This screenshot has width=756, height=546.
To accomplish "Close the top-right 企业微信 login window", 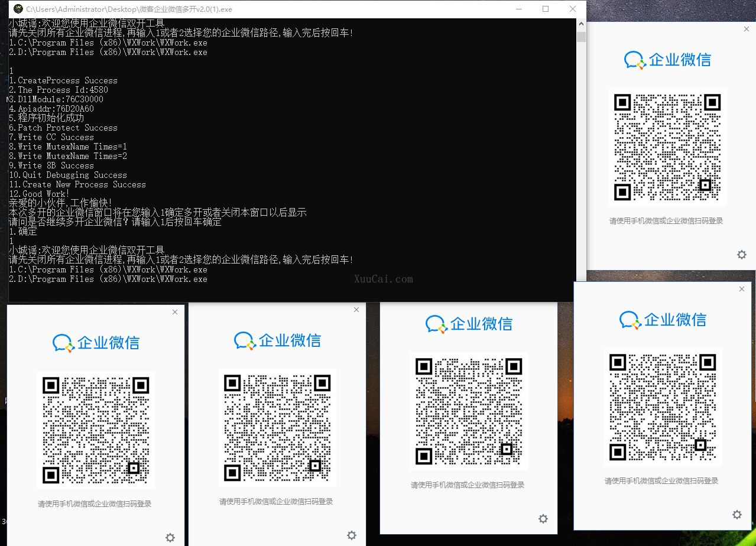I will [746, 29].
